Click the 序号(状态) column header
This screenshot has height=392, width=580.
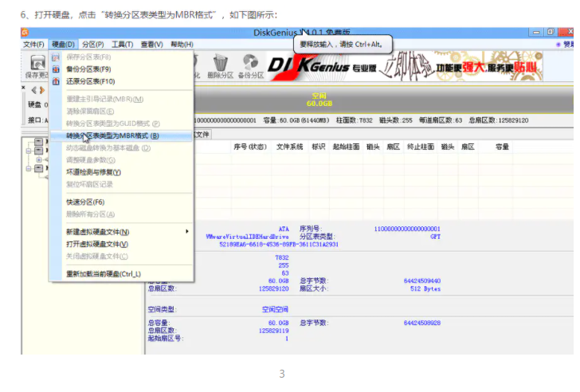tap(250, 147)
